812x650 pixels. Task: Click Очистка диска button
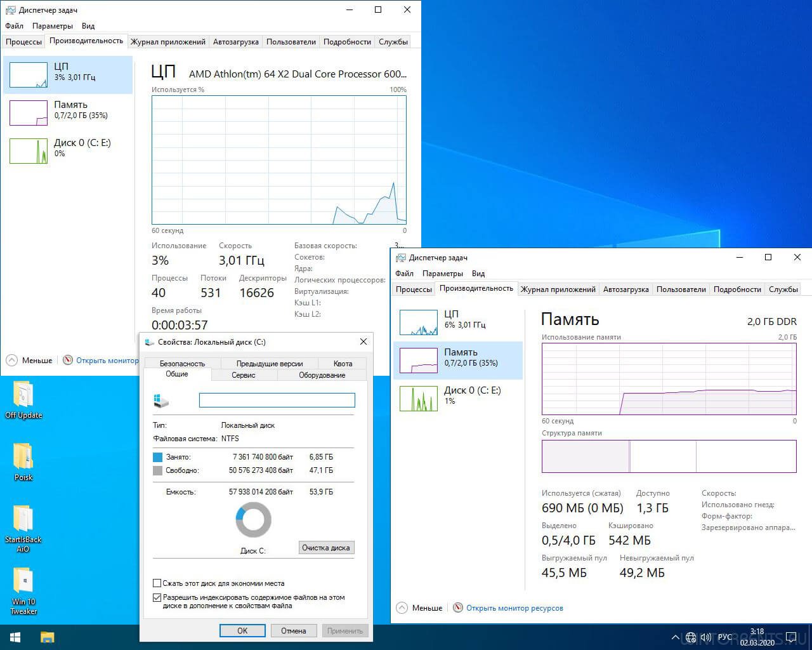click(x=326, y=548)
